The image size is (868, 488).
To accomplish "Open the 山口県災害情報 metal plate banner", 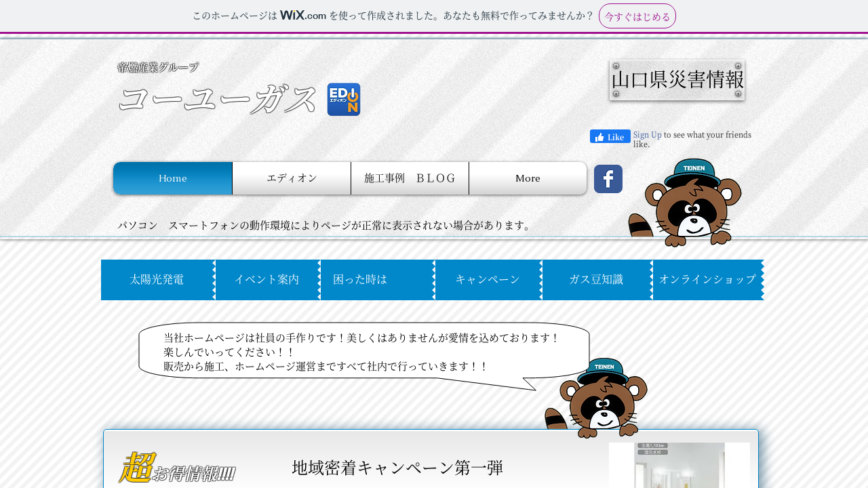I will click(x=677, y=80).
